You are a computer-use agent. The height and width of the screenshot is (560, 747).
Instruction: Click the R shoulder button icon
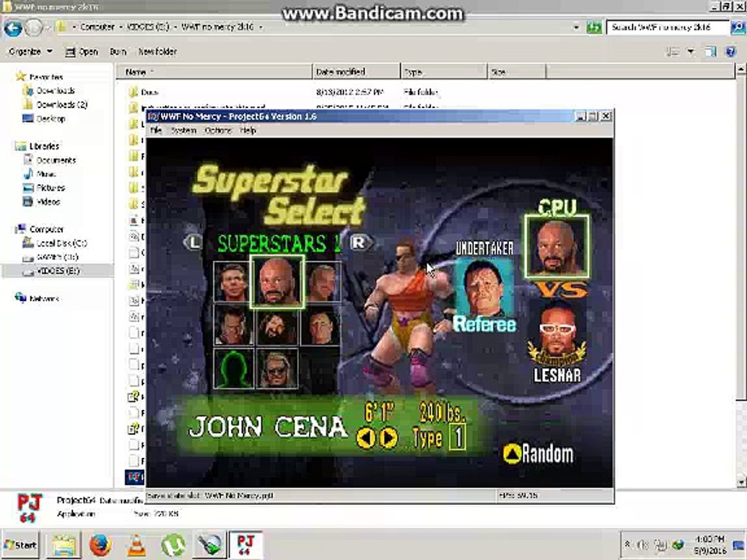[360, 243]
